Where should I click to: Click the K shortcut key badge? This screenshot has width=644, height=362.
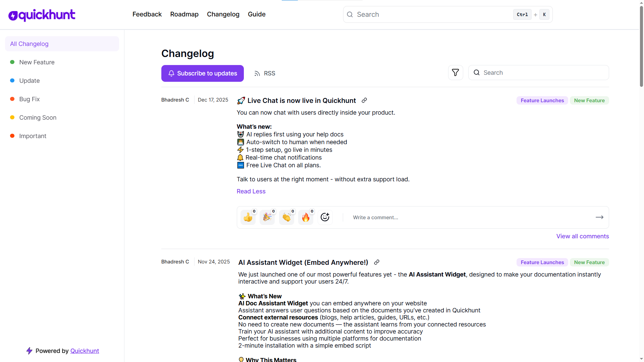pos(544,14)
